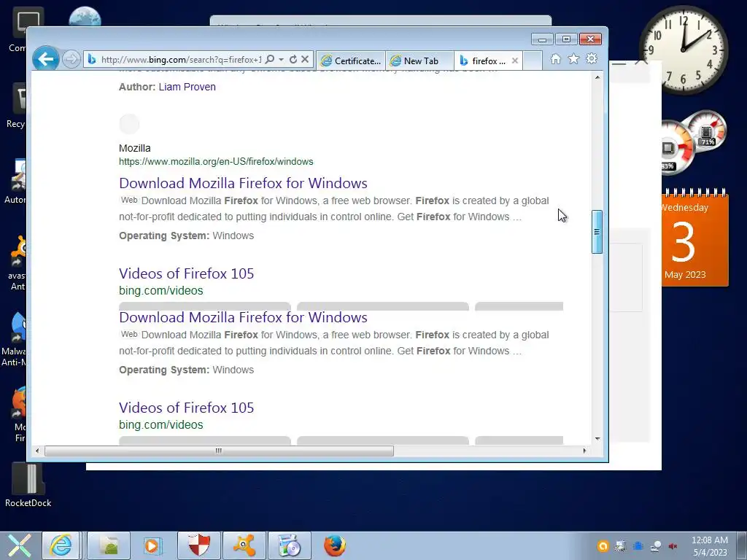747x560 pixels.
Task: Maximize the Internet Explorer window
Action: [566, 39]
